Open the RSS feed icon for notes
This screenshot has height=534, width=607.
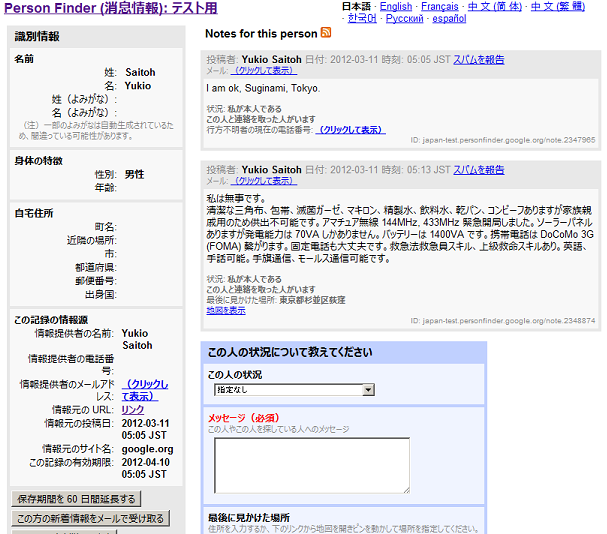326,33
